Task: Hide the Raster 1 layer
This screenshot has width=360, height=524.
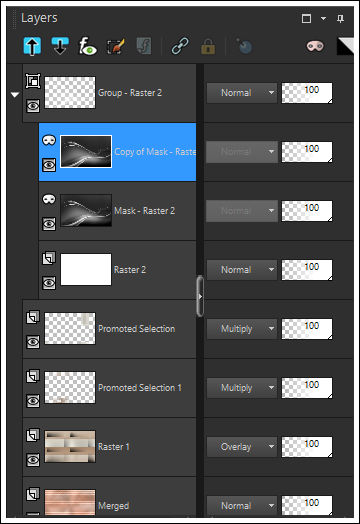Action: click(x=33, y=460)
